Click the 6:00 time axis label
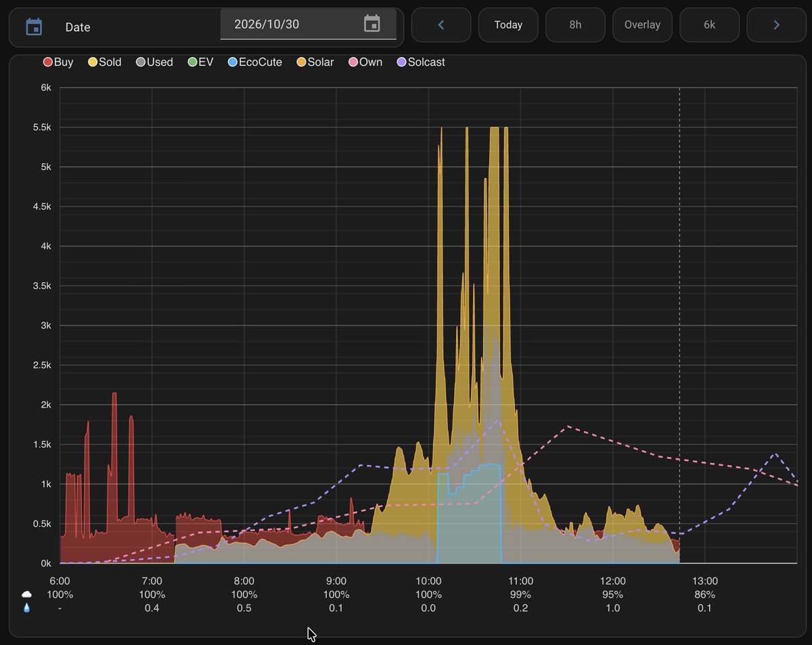Image resolution: width=812 pixels, height=645 pixels. pos(60,581)
